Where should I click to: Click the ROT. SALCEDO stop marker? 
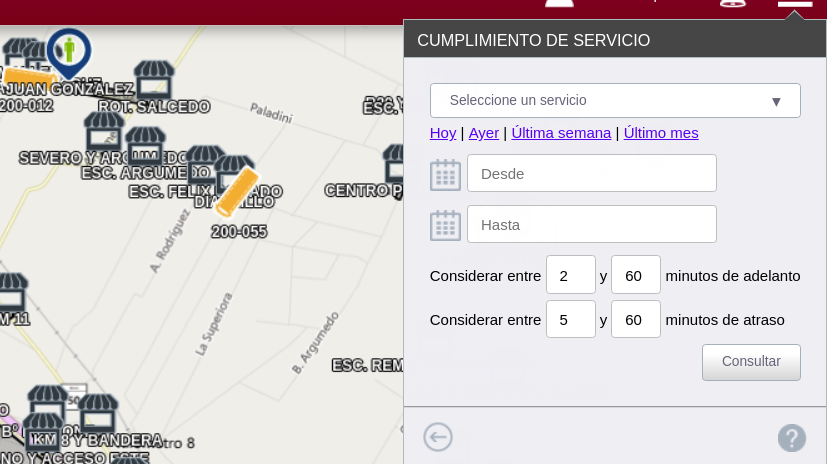tap(153, 79)
